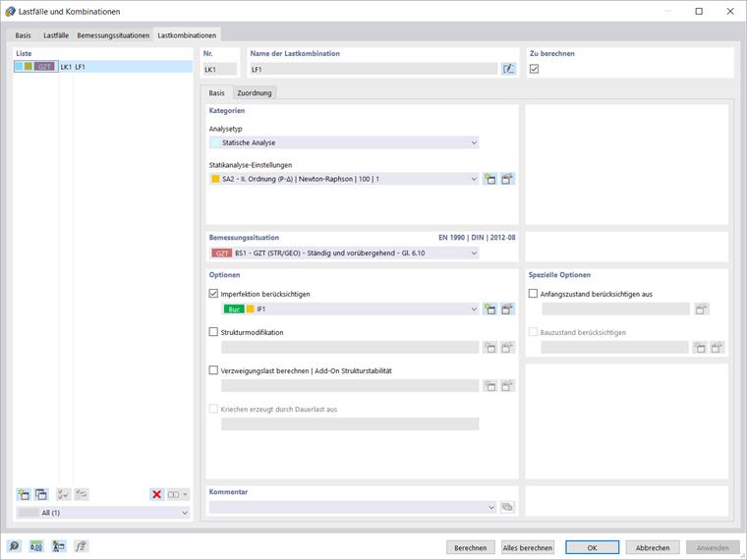Click the Anwenden button
The width and height of the screenshot is (747, 560).
coord(713,547)
